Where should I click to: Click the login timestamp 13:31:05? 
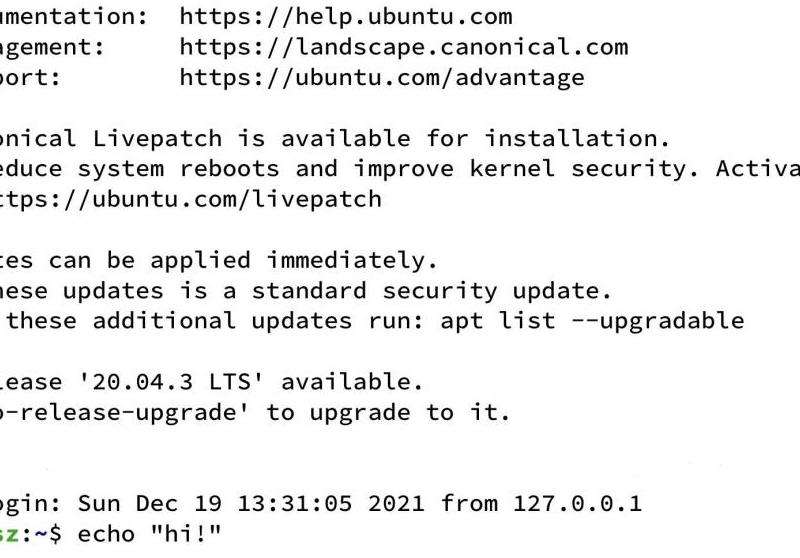coord(294,504)
